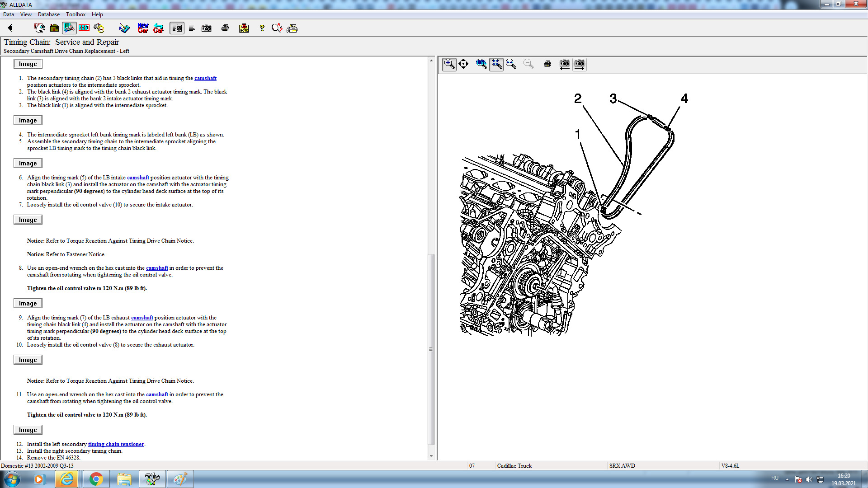Click the back arrow in main toolbar
Image resolution: width=868 pixels, height=488 pixels.
click(x=10, y=28)
